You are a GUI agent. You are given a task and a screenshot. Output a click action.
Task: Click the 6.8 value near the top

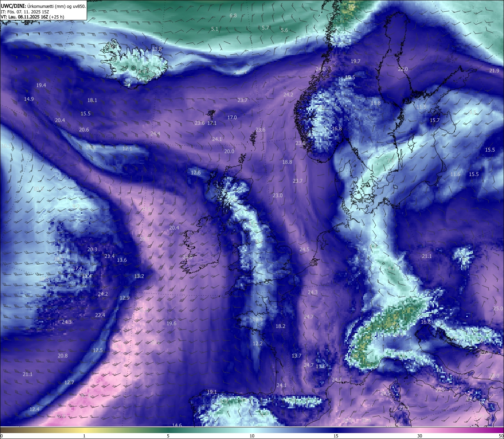tap(233, 16)
